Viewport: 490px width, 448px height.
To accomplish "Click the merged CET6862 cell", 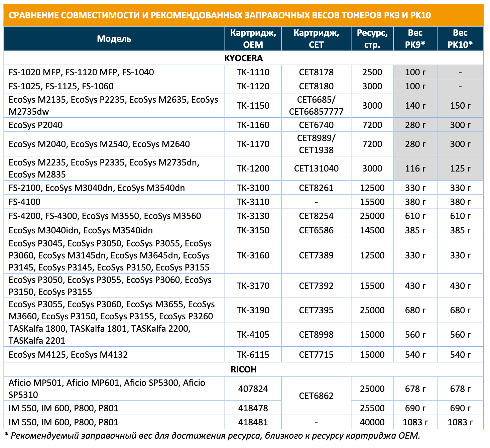I will click(x=316, y=396).
